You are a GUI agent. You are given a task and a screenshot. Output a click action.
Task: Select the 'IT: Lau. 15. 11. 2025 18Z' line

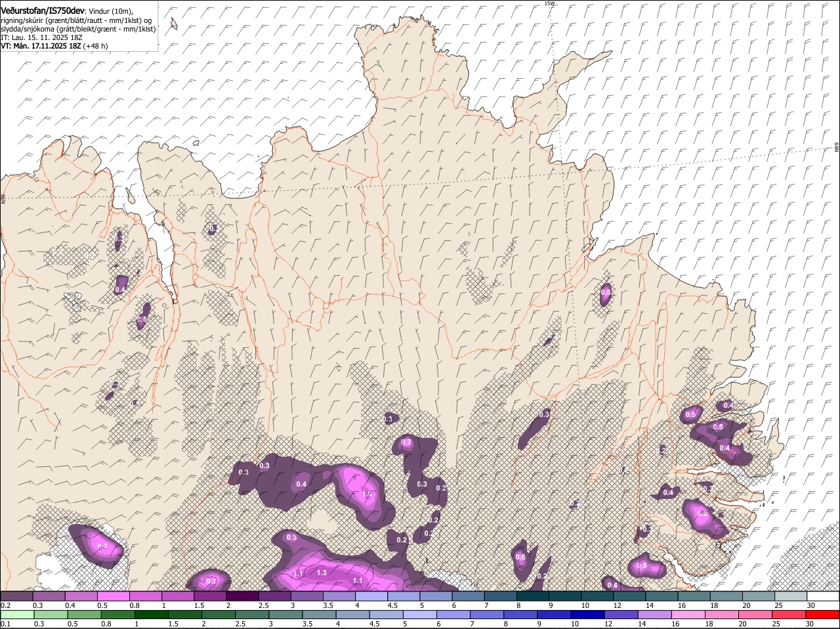point(41,37)
